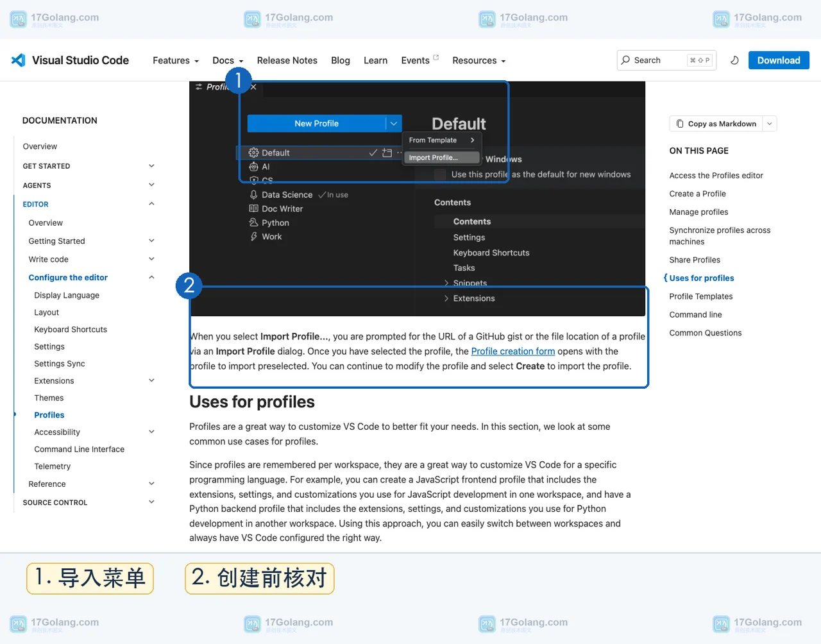The height and width of the screenshot is (644, 821).
Task: Open the Telemetry sidebar page
Action: (53, 467)
